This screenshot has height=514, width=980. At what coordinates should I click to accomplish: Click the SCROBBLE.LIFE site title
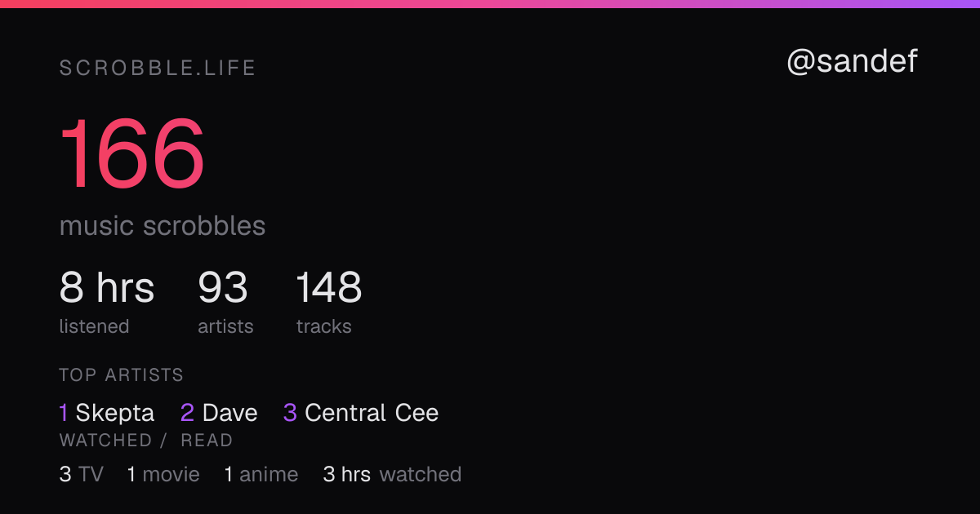click(158, 69)
